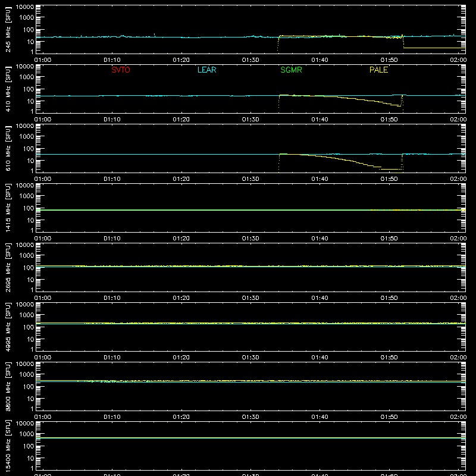Viewport: 476px width, 476px height.
Task: Click the 100 tick on 610 MHz axis
Action: click(x=29, y=148)
